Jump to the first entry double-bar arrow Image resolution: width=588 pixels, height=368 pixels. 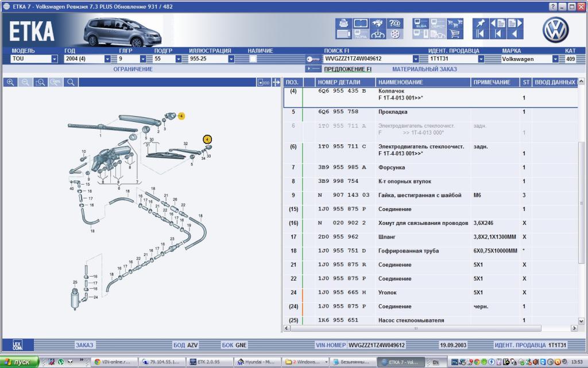(x=481, y=34)
